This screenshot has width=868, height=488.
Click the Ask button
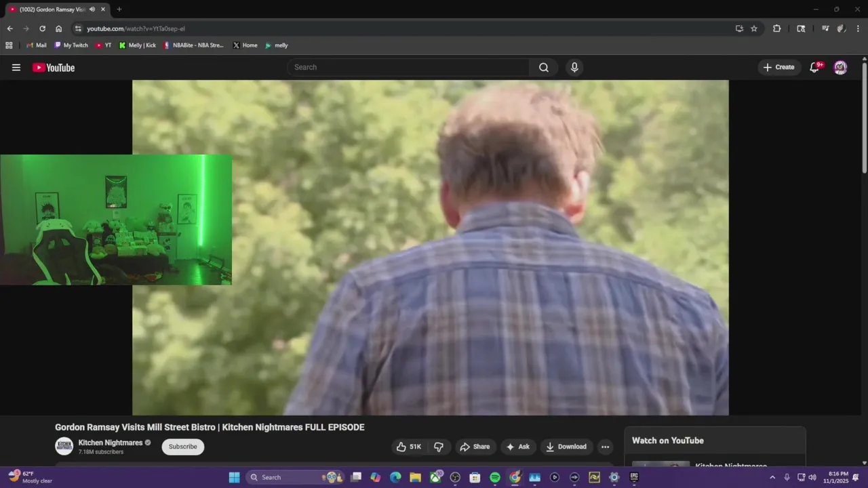(x=518, y=447)
